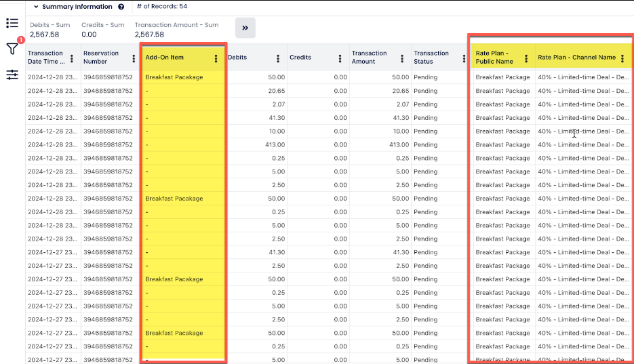Open the filter funnel icon with badge
Image resolution: width=634 pixels, height=364 pixels.
[x=12, y=49]
